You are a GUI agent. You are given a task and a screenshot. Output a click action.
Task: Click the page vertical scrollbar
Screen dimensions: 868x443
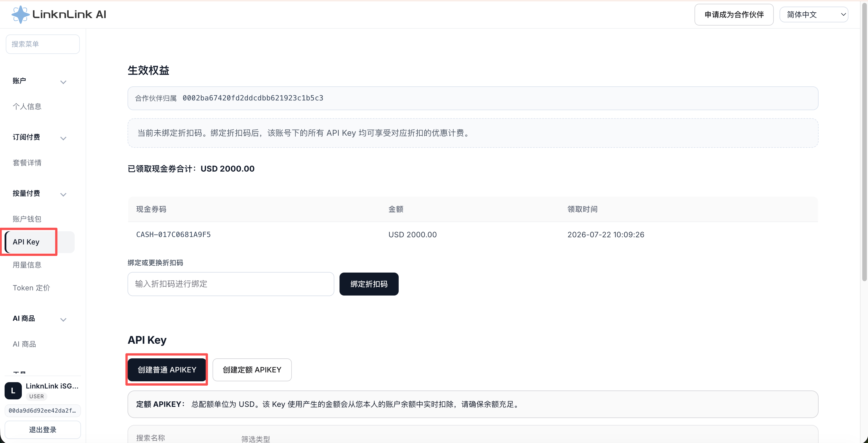864,141
